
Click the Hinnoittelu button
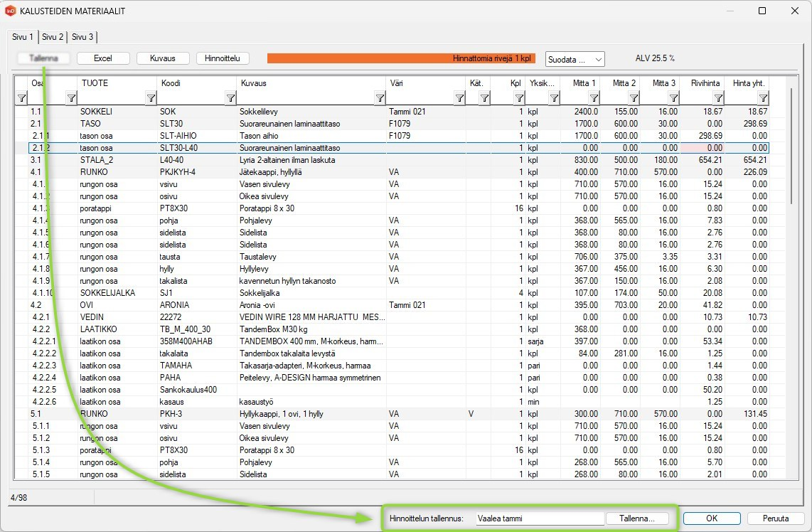pos(223,58)
